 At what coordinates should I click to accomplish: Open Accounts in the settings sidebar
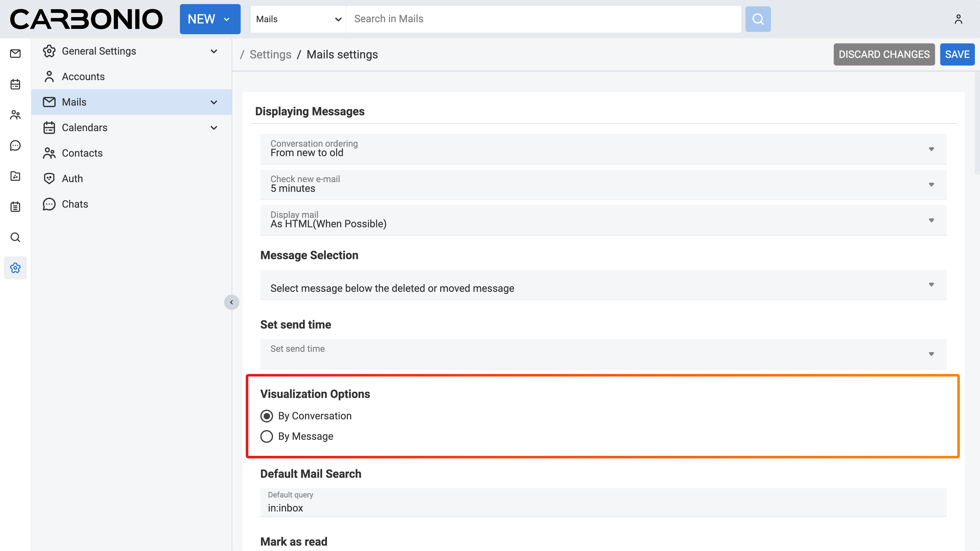coord(83,77)
